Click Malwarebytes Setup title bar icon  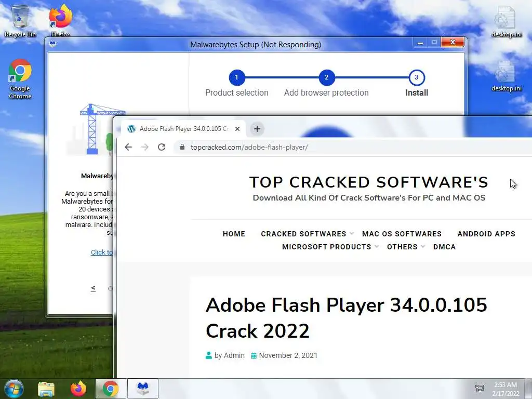52,44
